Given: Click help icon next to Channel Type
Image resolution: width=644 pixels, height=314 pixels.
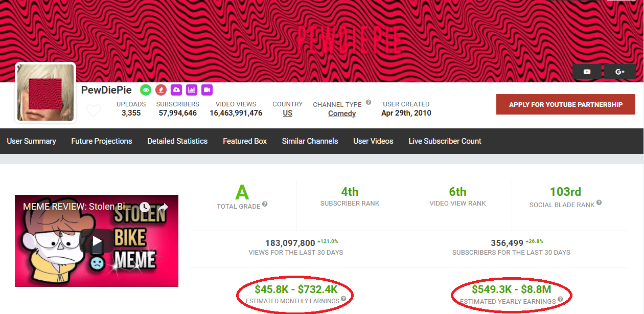Looking at the screenshot, I should [369, 102].
